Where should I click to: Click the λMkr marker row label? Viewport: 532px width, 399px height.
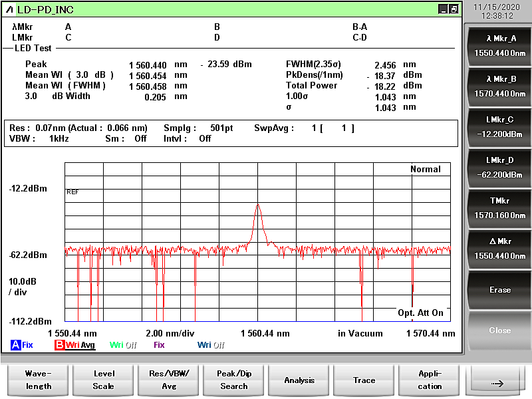(x=23, y=27)
